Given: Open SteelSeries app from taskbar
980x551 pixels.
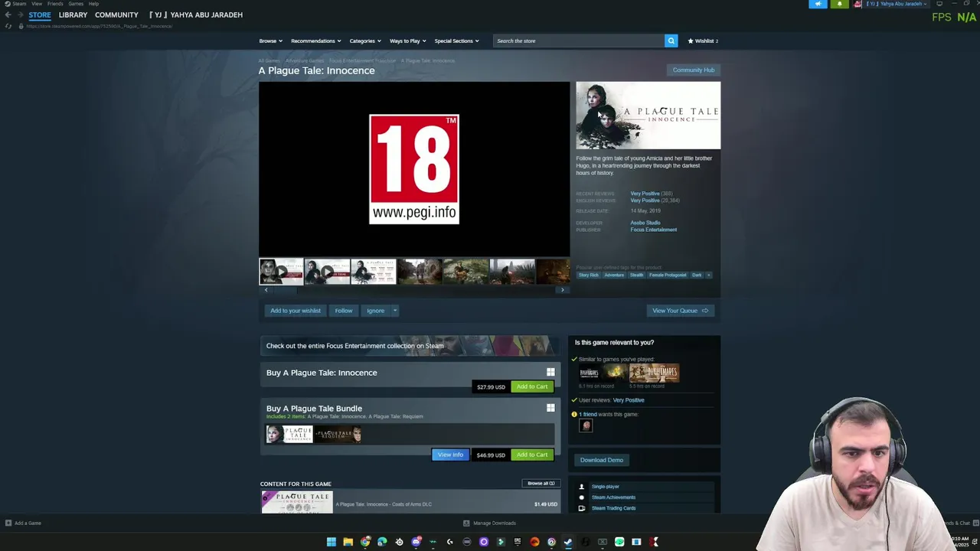Looking at the screenshot, I should pyautogui.click(x=399, y=542).
